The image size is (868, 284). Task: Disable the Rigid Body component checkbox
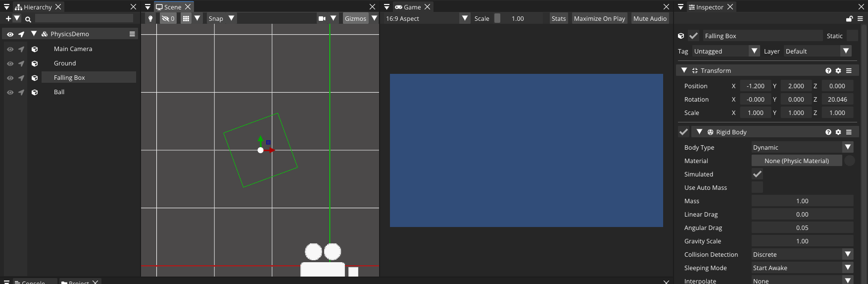[x=683, y=132]
